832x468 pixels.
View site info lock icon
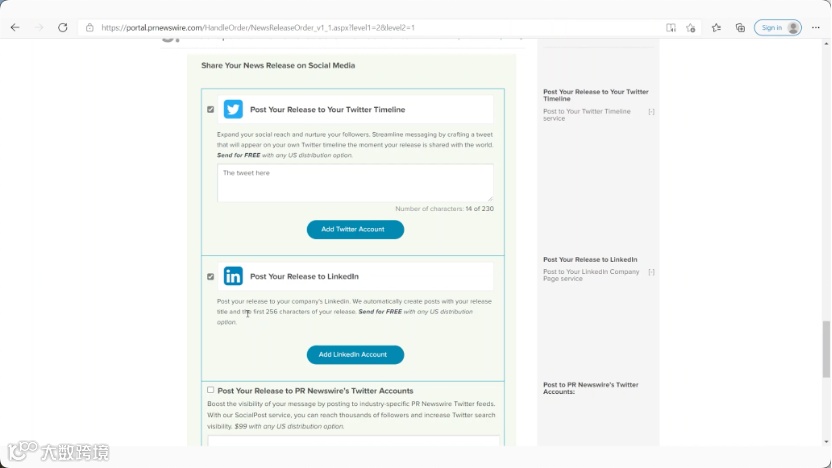tap(90, 28)
